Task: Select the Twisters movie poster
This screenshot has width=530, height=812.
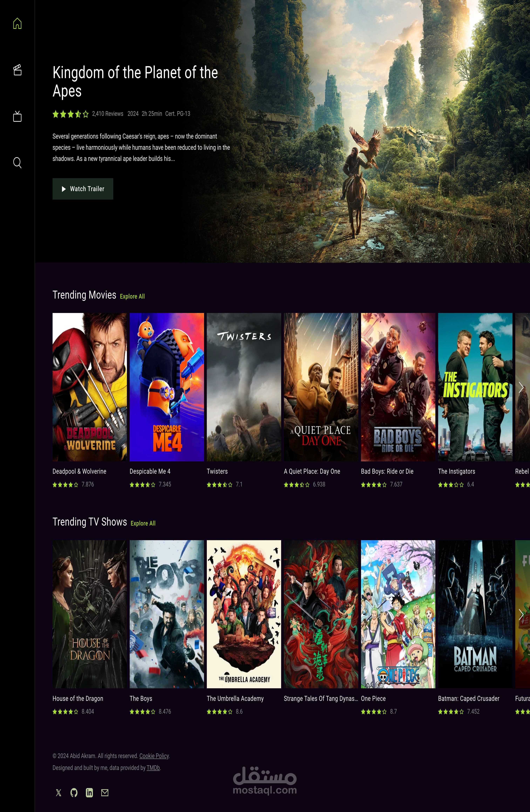Action: 244,387
